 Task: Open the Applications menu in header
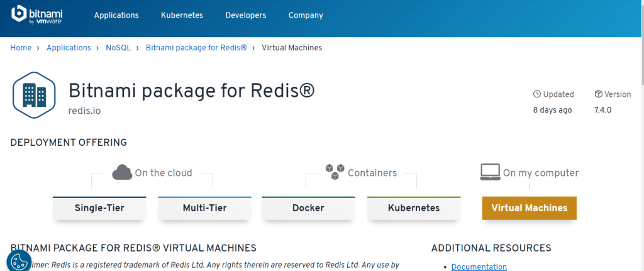(x=116, y=15)
